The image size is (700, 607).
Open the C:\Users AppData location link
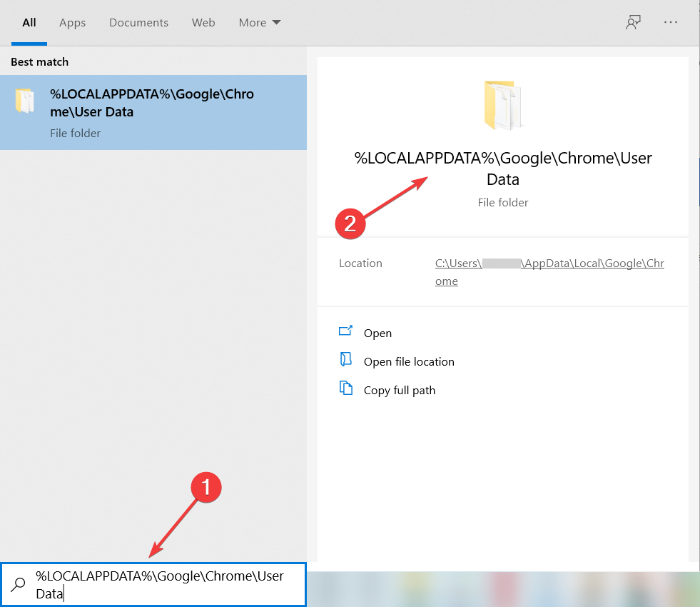point(549,272)
